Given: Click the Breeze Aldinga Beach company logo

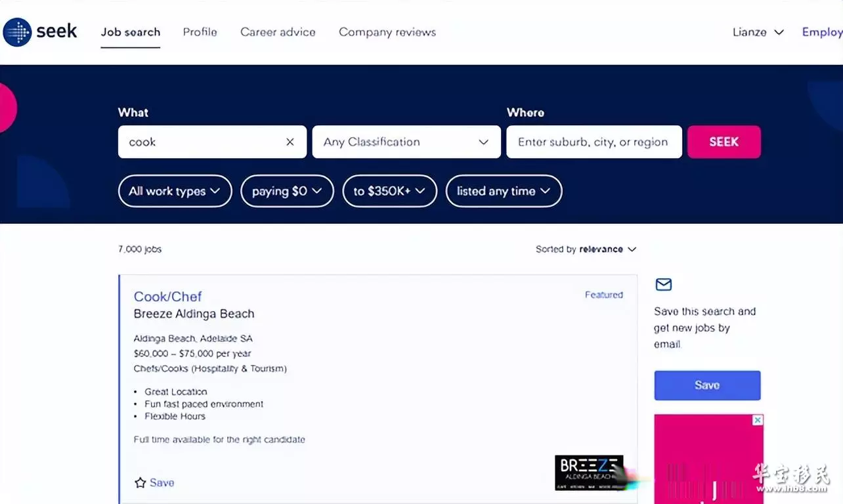Looking at the screenshot, I should click(x=589, y=472).
